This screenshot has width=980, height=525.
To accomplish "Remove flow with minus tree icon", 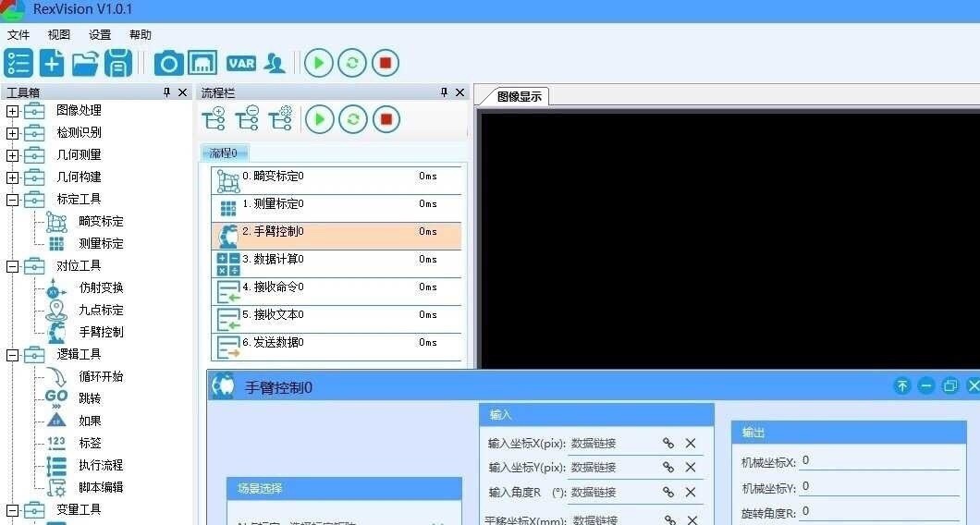I will (248, 118).
